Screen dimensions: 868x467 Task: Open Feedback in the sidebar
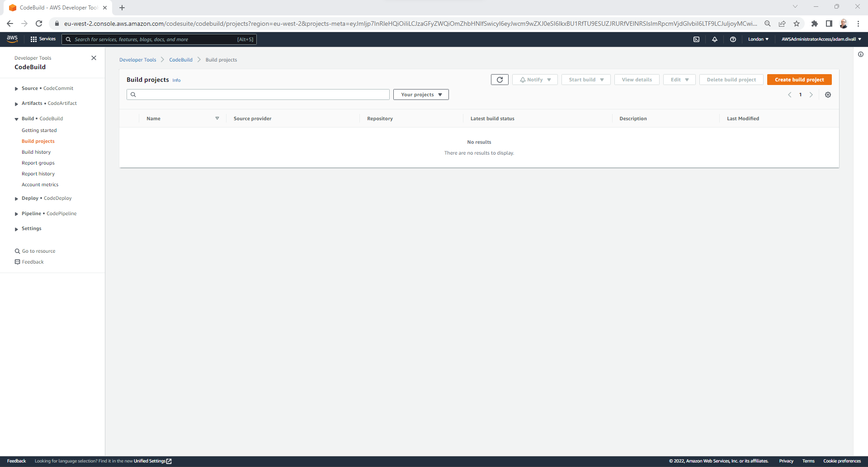[29, 262]
